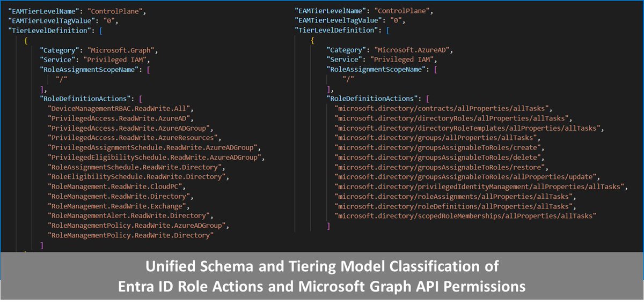This screenshot has width=644, height=306.
Task: Click the scopedRoleMemberships/allProperties/allTasks line
Action: (465, 215)
